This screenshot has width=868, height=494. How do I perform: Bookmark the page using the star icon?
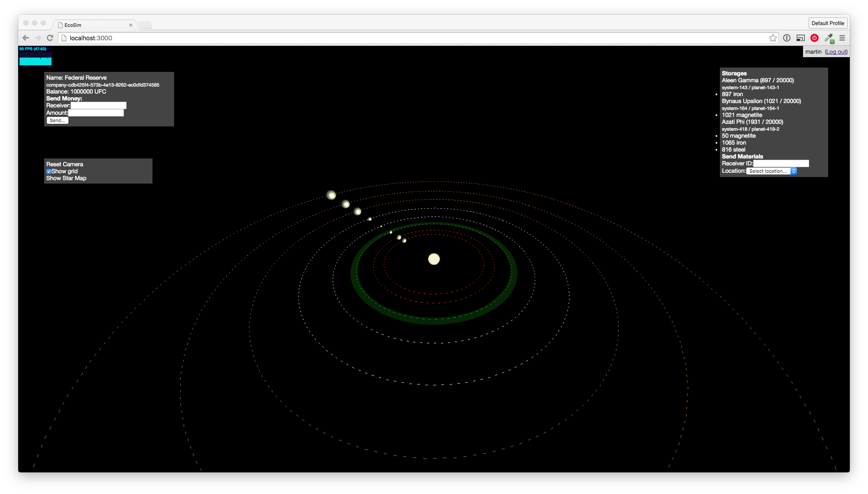(x=773, y=38)
